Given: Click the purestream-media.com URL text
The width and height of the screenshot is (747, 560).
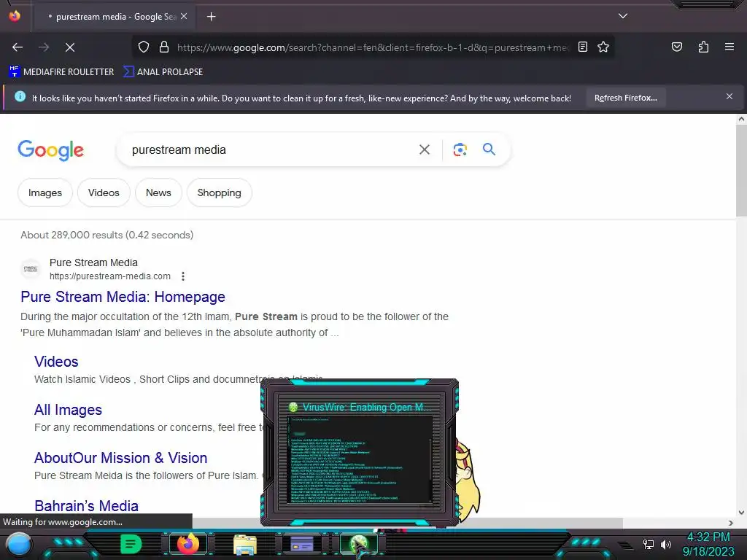Looking at the screenshot, I should coord(110,276).
